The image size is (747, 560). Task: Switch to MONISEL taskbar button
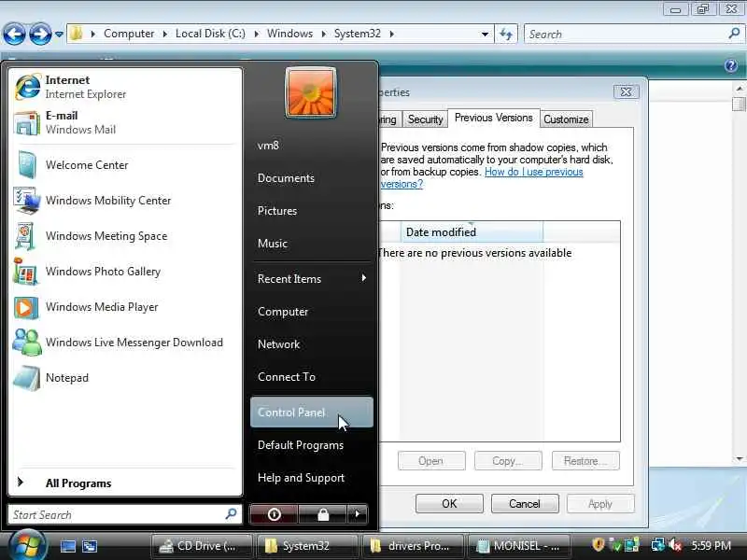[519, 546]
